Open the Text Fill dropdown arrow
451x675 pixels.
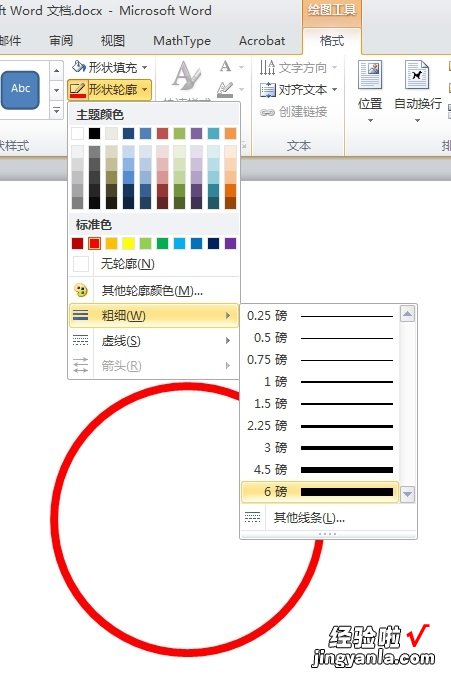[241, 67]
